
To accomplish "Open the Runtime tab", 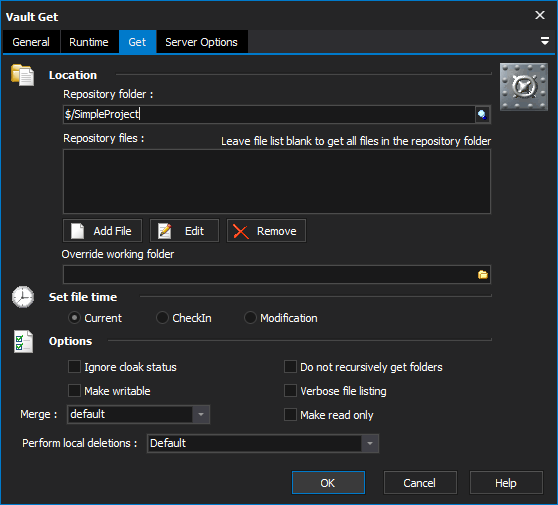I will coord(89,42).
